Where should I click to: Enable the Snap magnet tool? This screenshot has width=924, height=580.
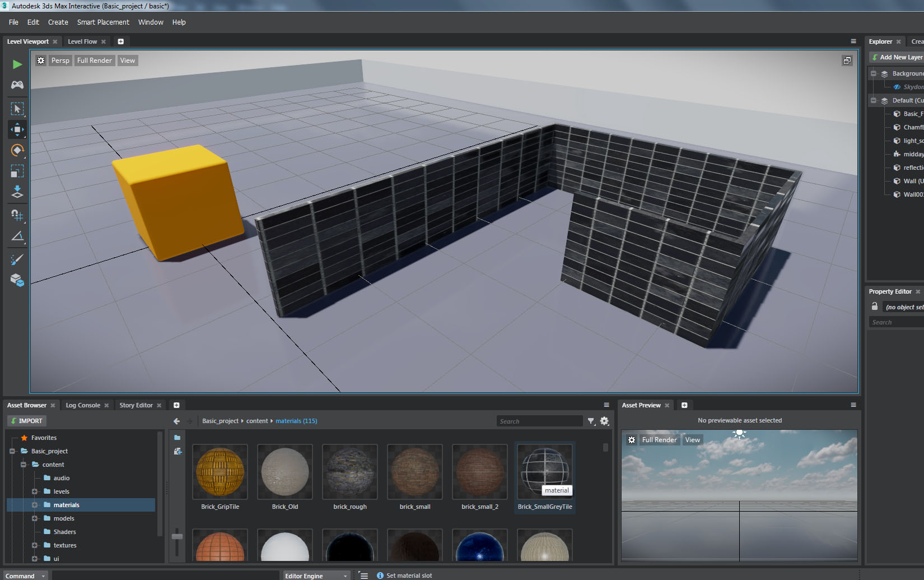tap(17, 215)
